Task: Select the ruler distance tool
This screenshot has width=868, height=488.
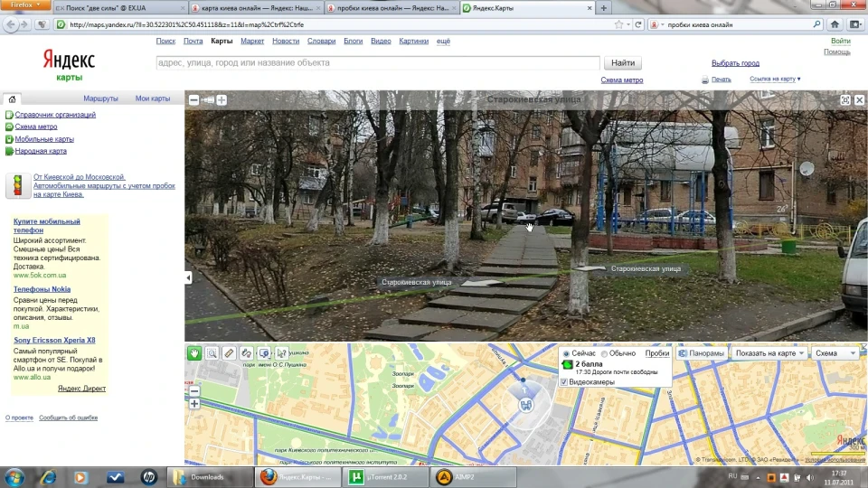Action: (x=229, y=353)
